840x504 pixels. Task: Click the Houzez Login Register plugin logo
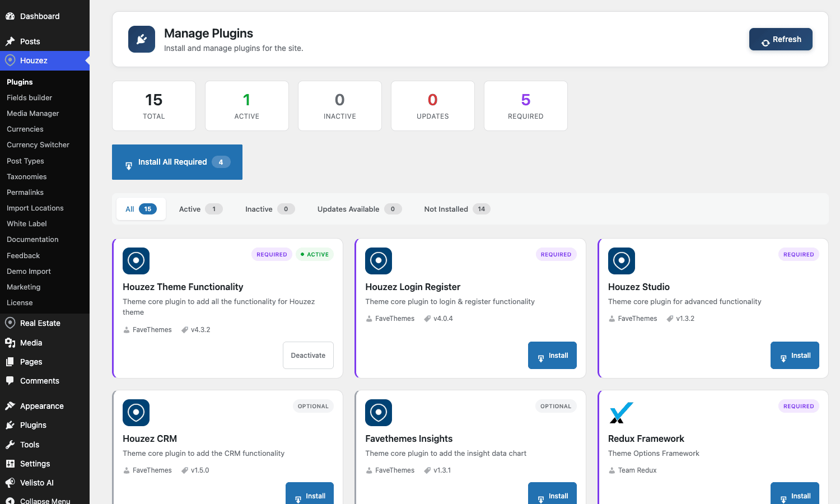379,261
